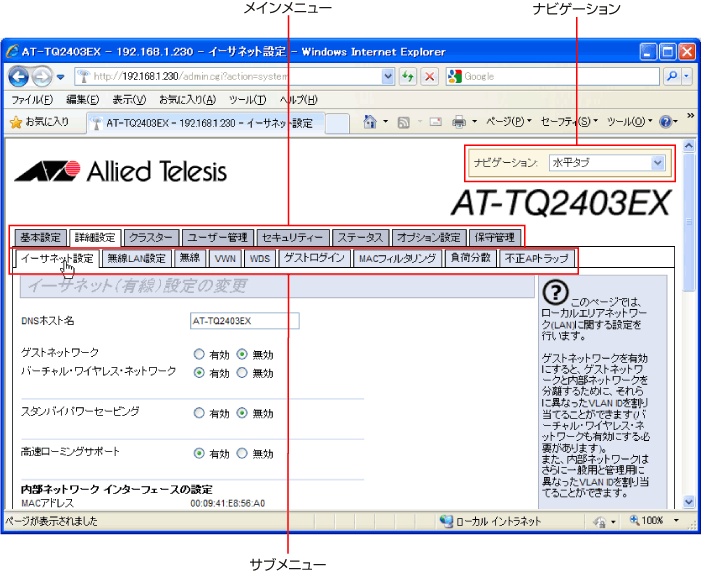This screenshot has width=702, height=573.
Task: Switch to the クラスター main tab
Action: click(x=151, y=237)
